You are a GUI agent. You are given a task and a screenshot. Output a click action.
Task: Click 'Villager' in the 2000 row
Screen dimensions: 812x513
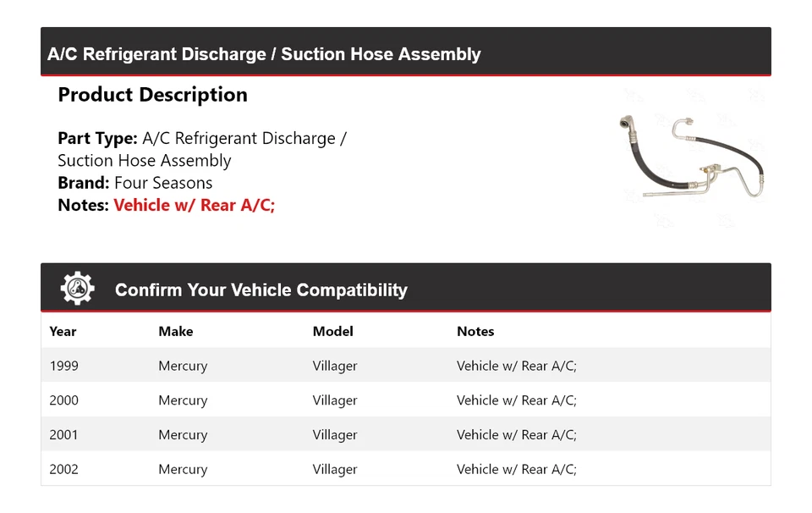coord(335,400)
